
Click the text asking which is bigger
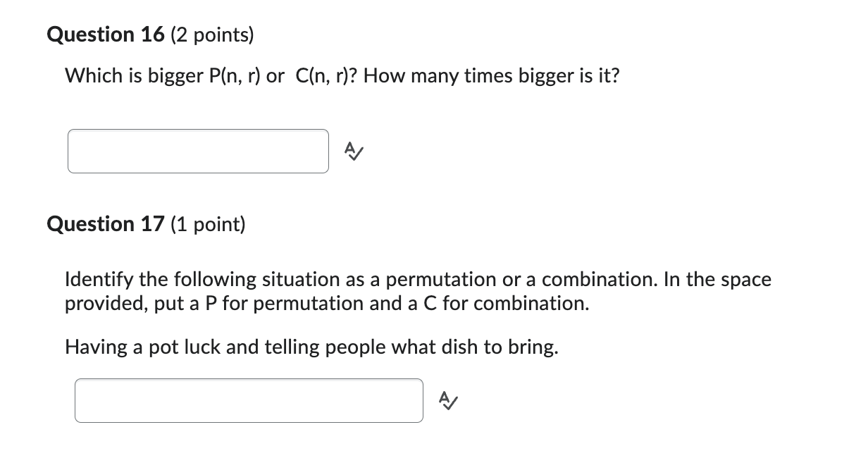[x=342, y=76]
